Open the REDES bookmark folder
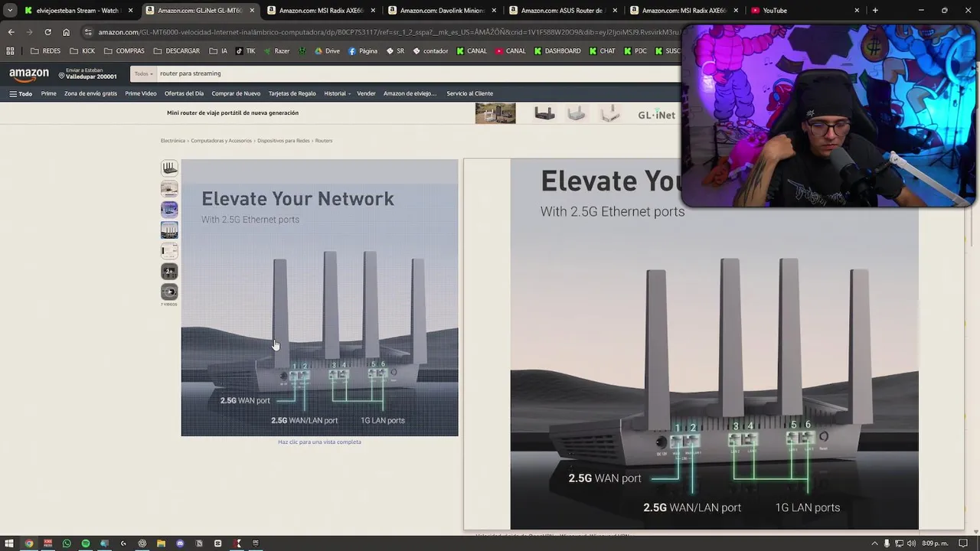 (x=45, y=51)
